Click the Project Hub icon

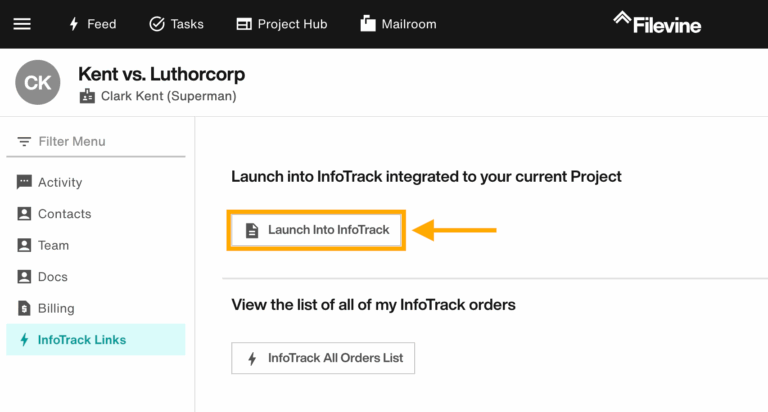244,24
